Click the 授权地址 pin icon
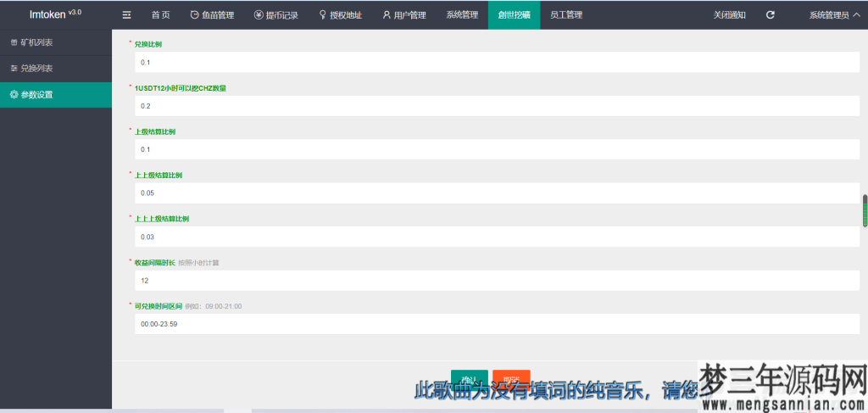Viewport: 868px width, 413px height. coord(323,15)
